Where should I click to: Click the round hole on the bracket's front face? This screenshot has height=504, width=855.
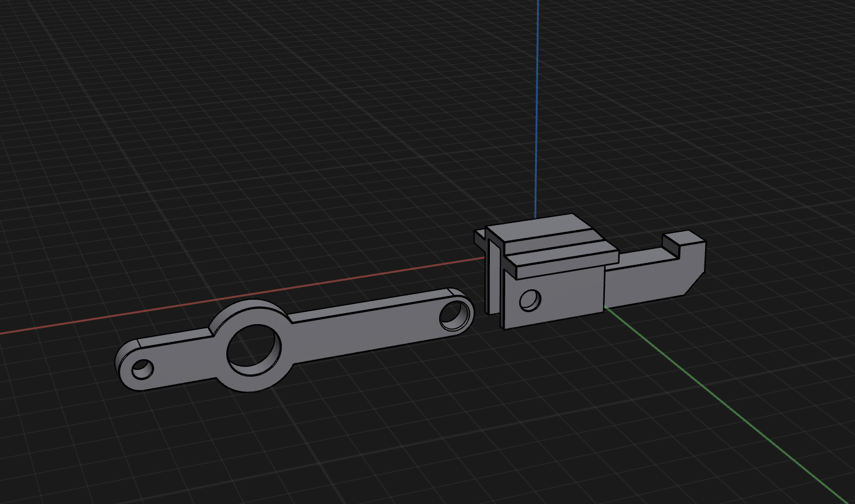(530, 300)
